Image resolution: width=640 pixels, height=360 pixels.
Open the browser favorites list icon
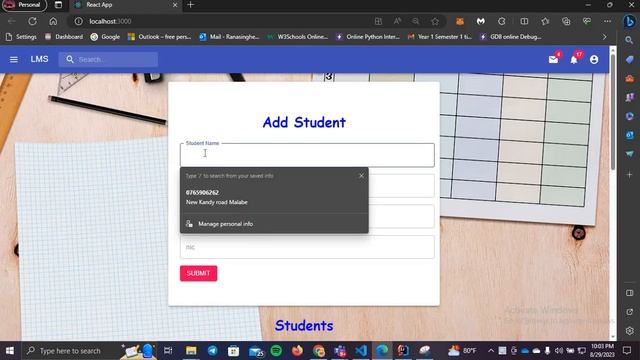coord(545,21)
